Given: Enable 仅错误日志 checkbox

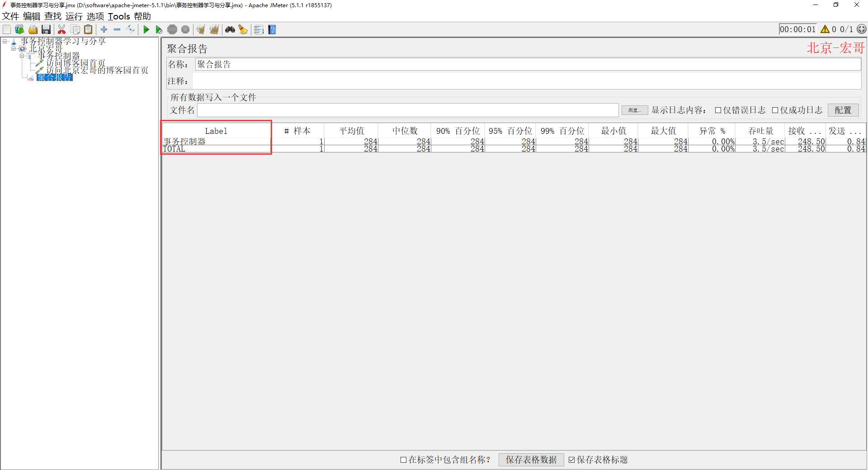Looking at the screenshot, I should point(718,110).
